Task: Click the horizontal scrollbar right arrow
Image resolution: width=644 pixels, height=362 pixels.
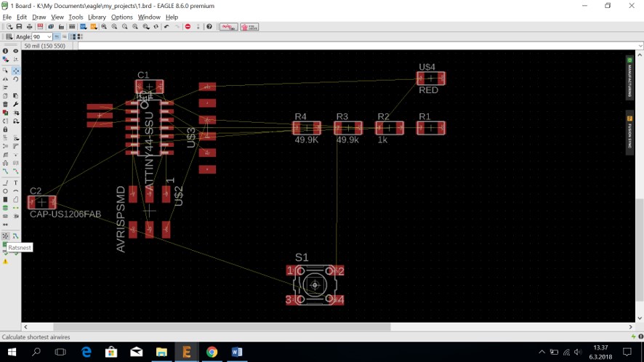Action: [x=630, y=327]
